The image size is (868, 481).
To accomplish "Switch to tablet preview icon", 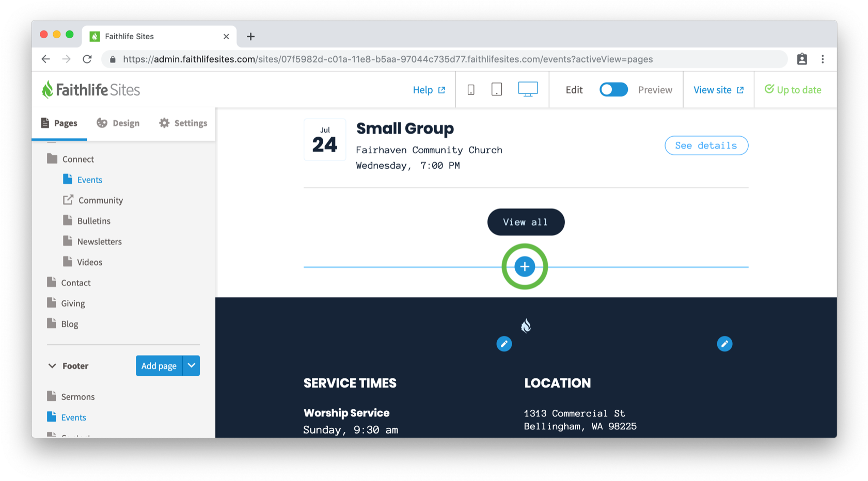I will pos(497,90).
